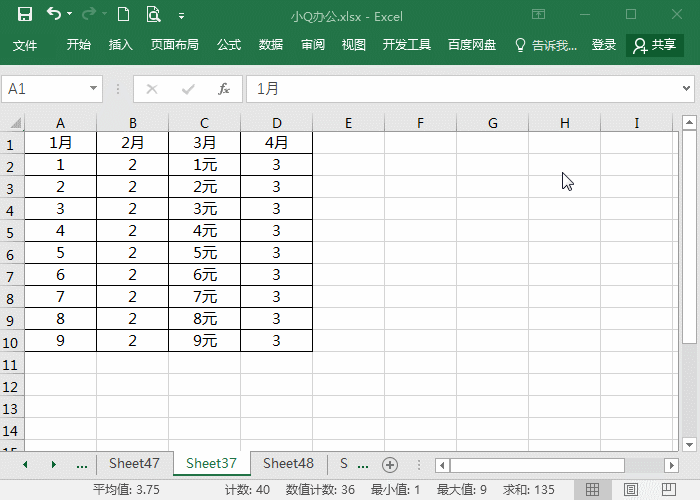Select row 5 header

[11, 233]
